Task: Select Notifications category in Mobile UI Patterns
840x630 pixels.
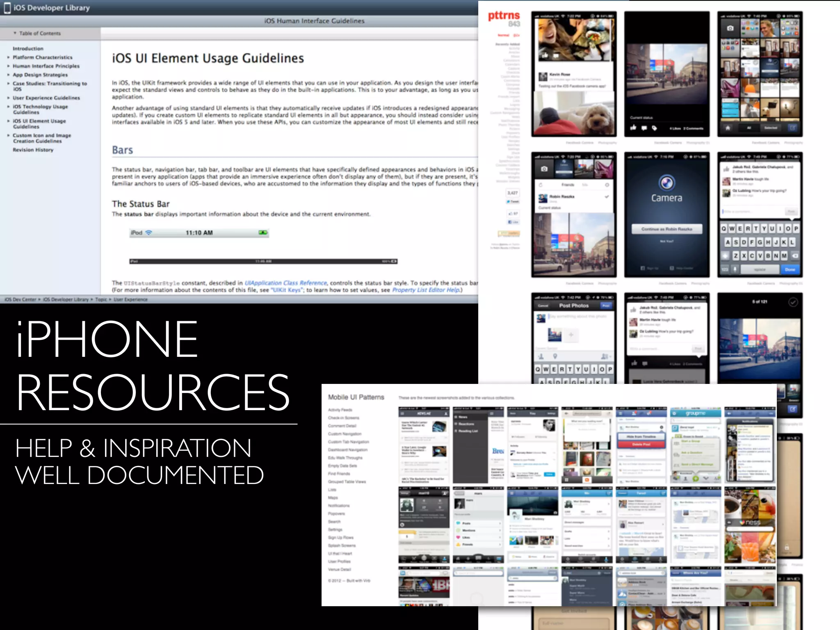Action: point(339,506)
